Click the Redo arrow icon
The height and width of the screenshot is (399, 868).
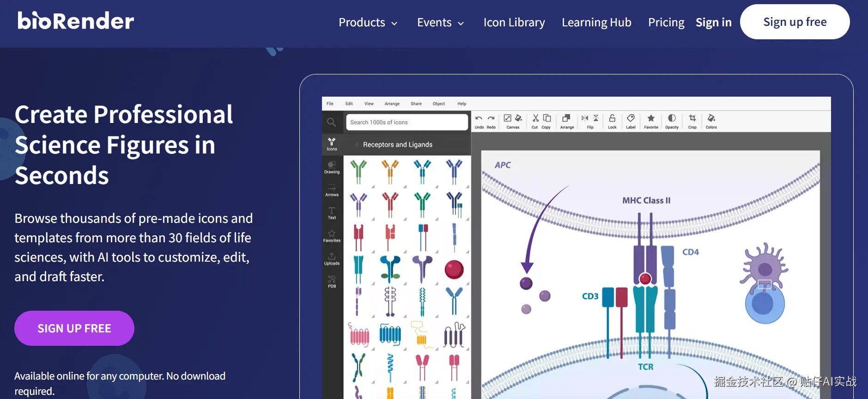[491, 118]
